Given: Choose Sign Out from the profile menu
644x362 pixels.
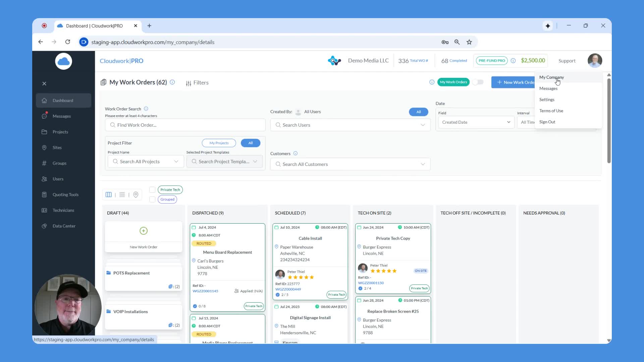Looking at the screenshot, I should click(547, 122).
